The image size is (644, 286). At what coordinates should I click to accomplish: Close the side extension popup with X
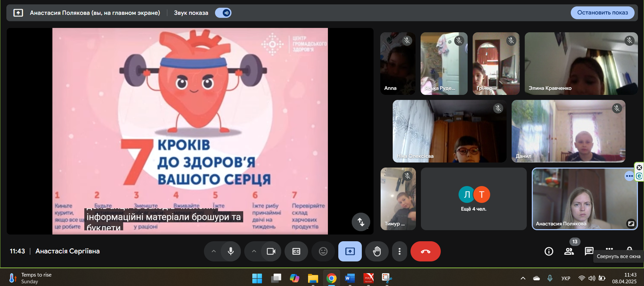(x=639, y=168)
